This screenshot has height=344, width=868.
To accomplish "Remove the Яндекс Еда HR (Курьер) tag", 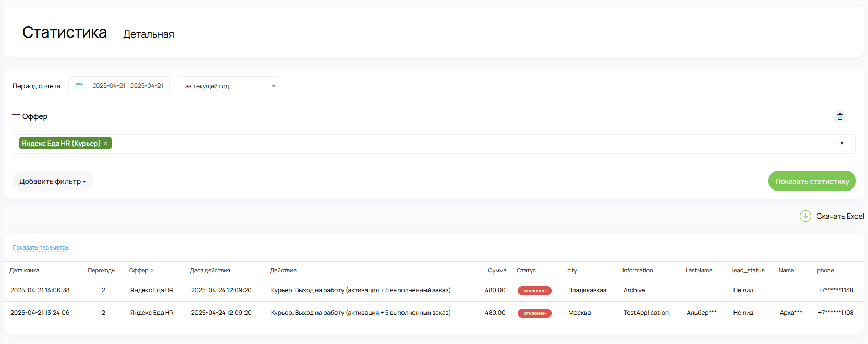I will tap(106, 144).
